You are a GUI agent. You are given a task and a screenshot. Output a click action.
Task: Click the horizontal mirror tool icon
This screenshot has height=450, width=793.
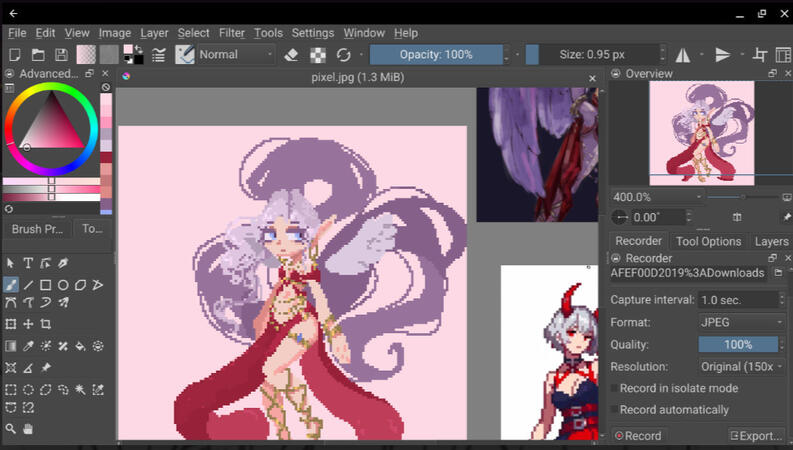pos(684,55)
